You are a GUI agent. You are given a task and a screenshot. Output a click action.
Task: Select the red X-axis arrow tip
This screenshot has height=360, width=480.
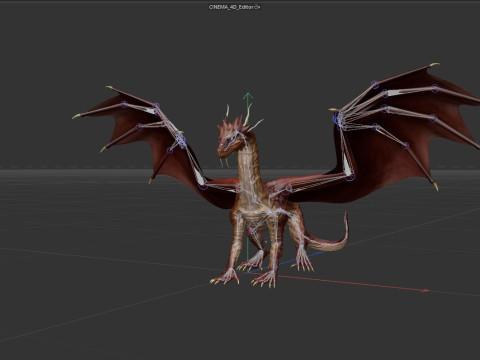coord(425,290)
